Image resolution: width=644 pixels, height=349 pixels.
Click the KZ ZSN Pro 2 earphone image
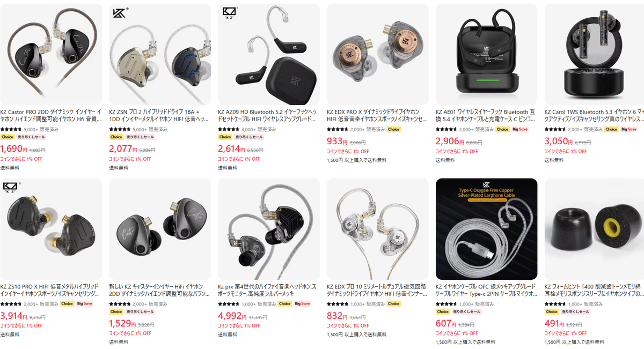click(x=160, y=54)
